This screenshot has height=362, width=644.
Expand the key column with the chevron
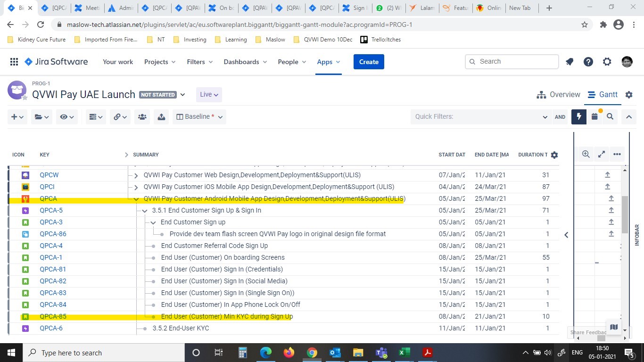[126, 155]
